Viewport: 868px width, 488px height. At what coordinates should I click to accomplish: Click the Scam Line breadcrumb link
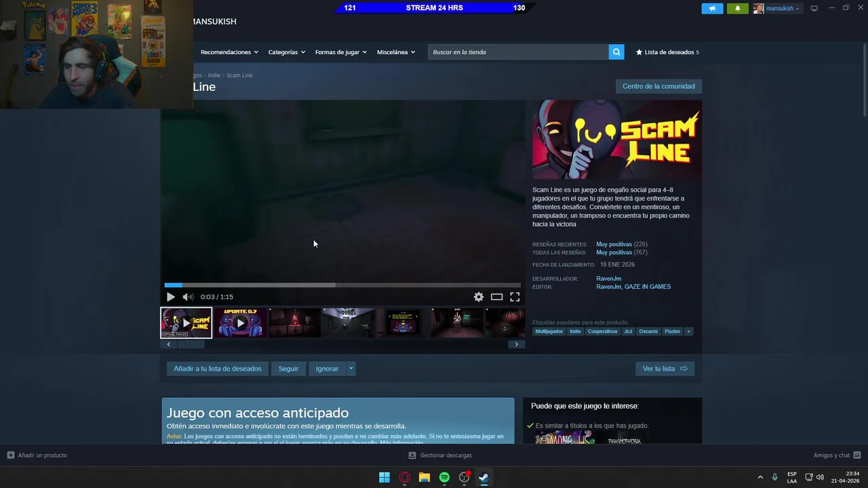(x=239, y=75)
